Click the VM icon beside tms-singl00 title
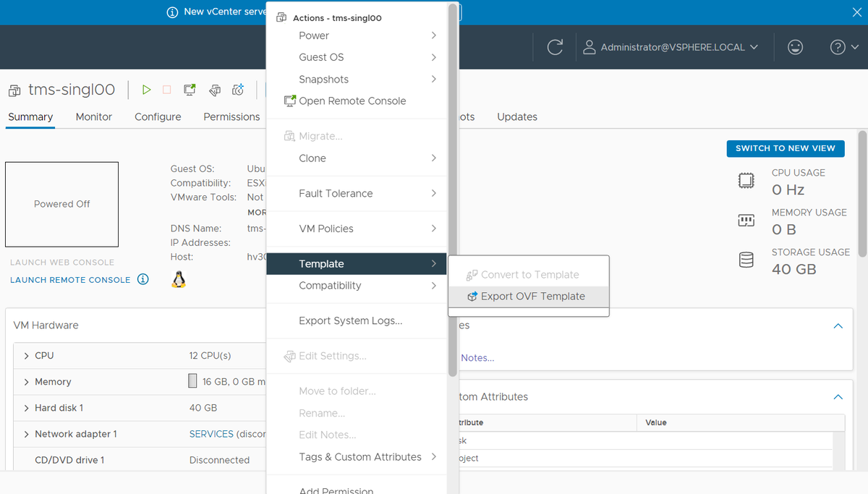This screenshot has width=868, height=494. coord(14,90)
